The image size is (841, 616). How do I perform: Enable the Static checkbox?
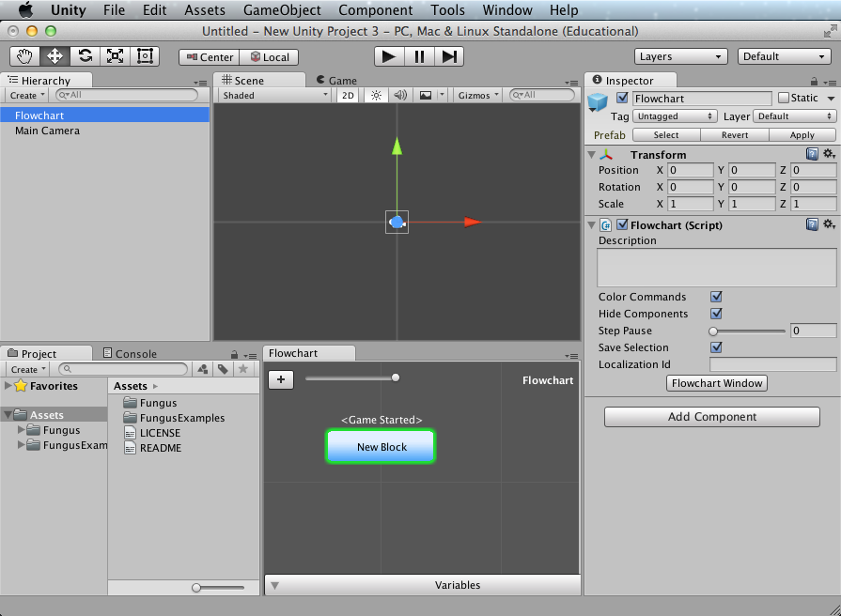point(784,98)
